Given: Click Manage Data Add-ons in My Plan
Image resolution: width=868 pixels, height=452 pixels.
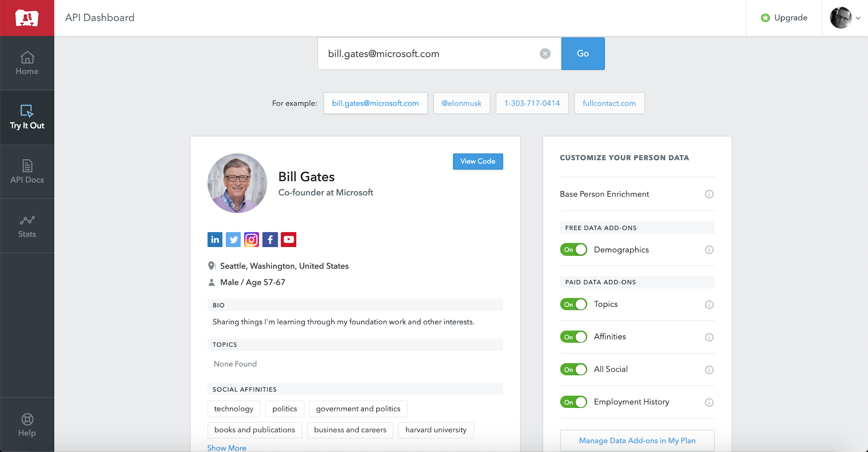Looking at the screenshot, I should click(637, 441).
